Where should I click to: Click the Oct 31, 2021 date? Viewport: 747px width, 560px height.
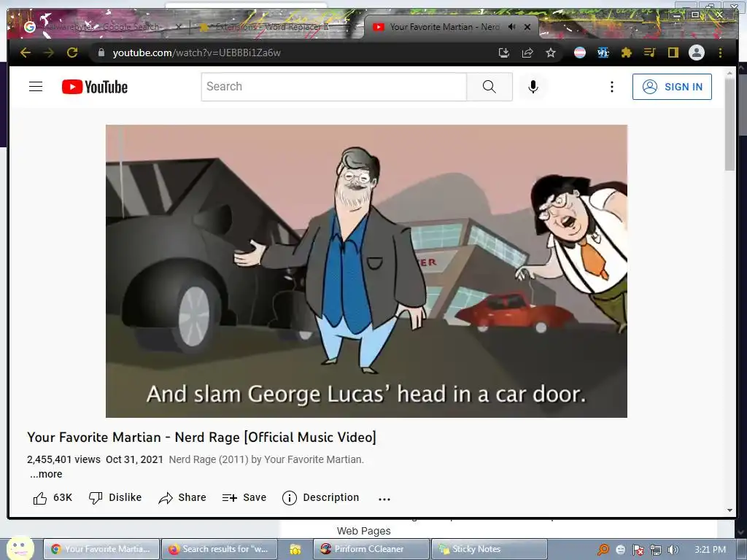click(x=134, y=459)
